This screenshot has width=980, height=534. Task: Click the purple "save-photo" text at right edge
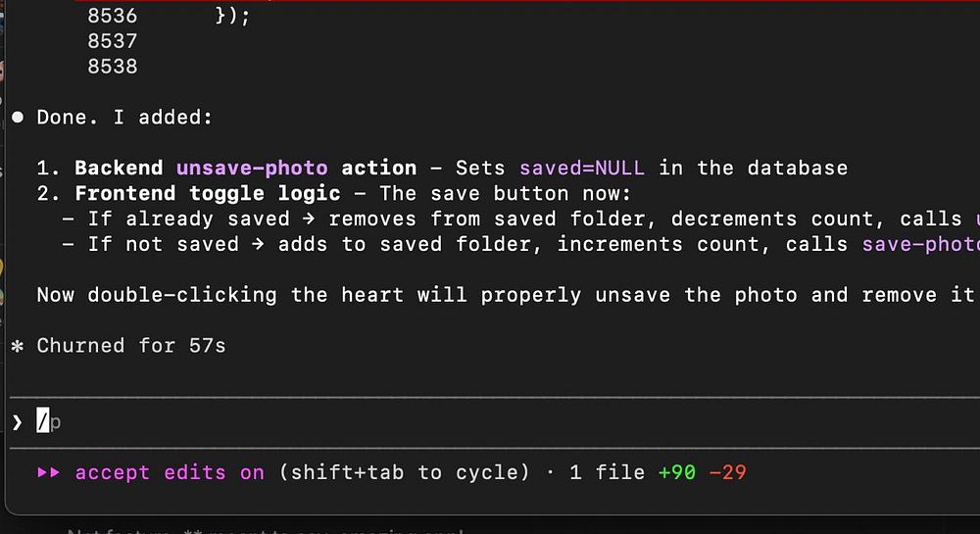tap(919, 244)
